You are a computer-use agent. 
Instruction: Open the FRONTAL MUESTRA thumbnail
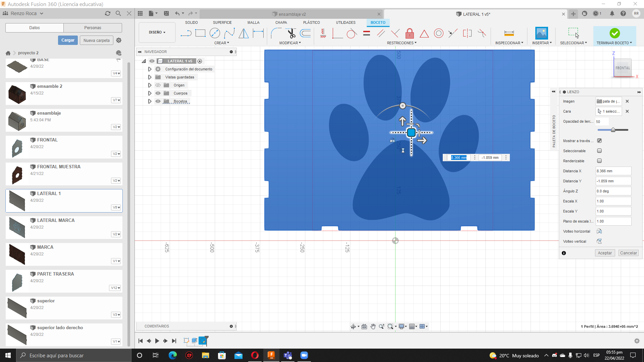coord(17,174)
